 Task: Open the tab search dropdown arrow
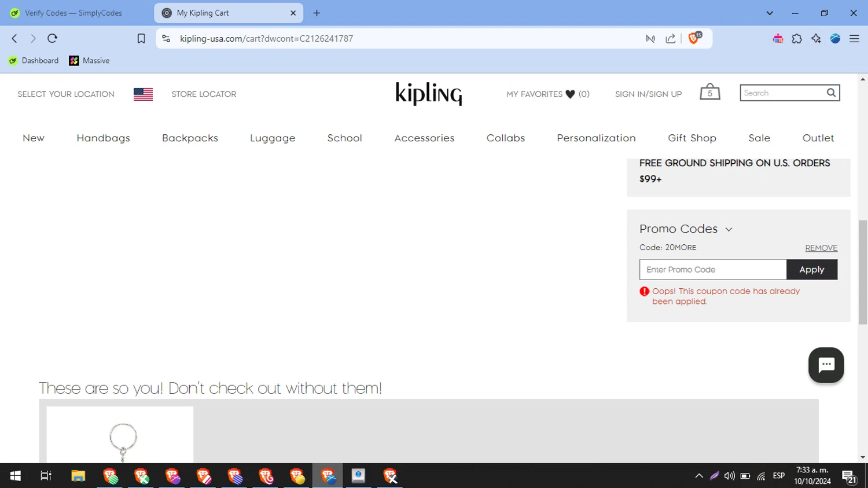click(770, 13)
